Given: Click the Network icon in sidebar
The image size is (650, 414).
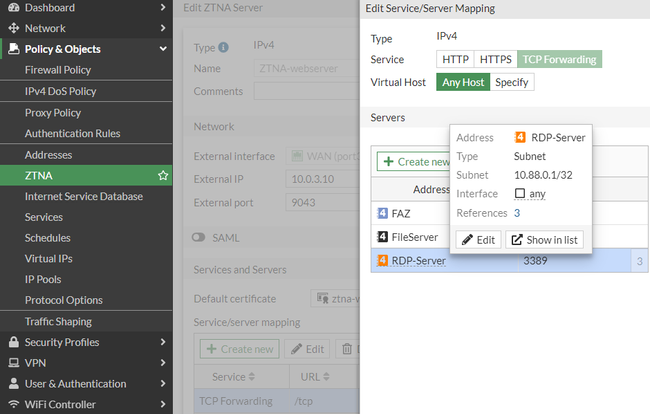Looking at the screenshot, I should (13, 28).
